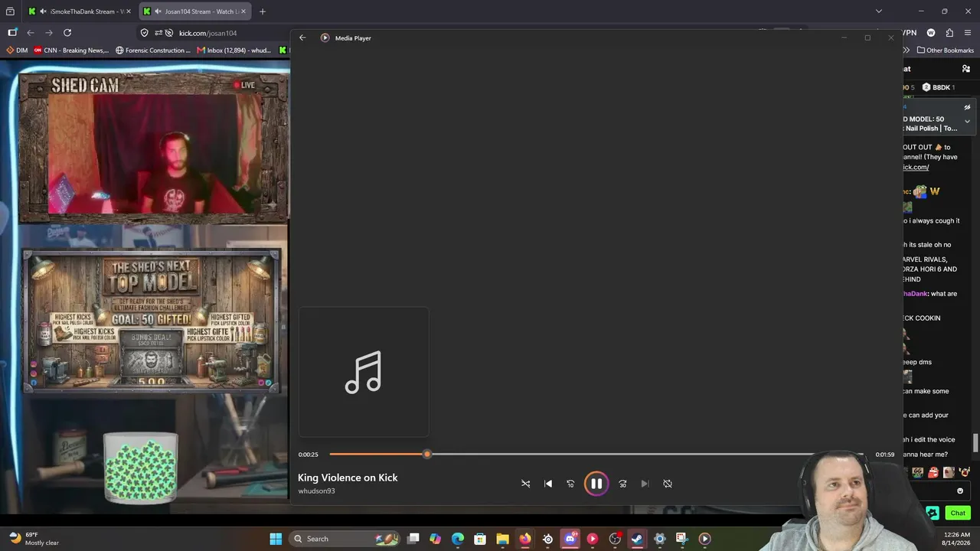Click the green Chat send button

pyautogui.click(x=958, y=513)
